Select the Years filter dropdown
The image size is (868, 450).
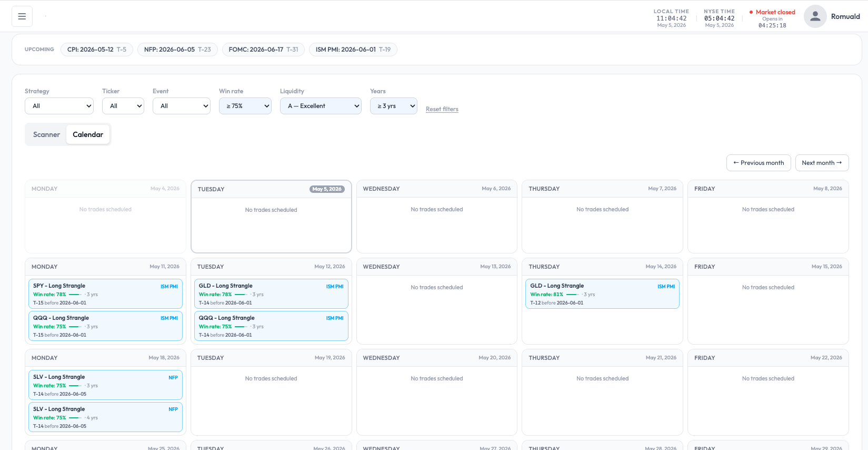pyautogui.click(x=394, y=106)
